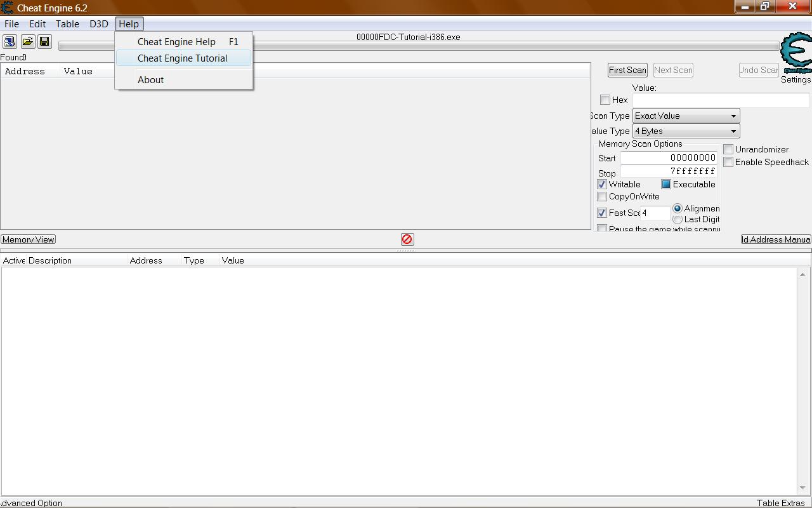Click the Next Scan button
This screenshot has height=508, width=812.
click(x=673, y=70)
